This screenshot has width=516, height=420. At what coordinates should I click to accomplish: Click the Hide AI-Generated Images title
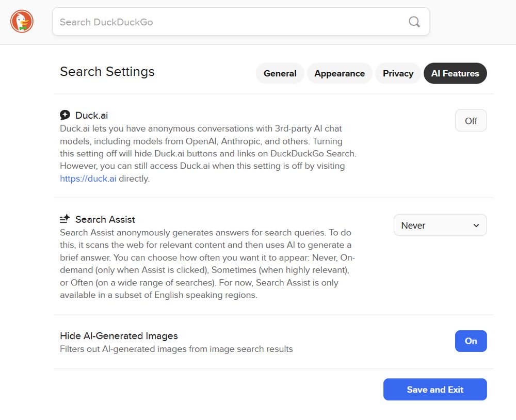coord(119,336)
